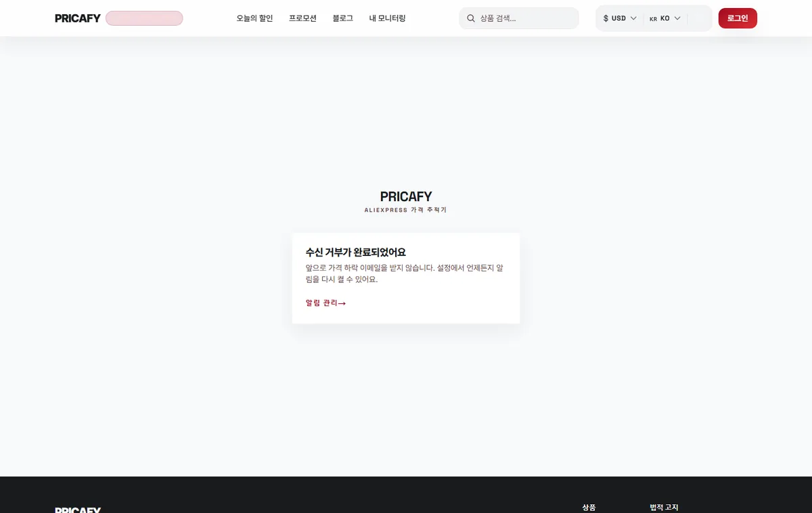
Task: Focus the 상품 검색 search field
Action: pyautogui.click(x=519, y=18)
